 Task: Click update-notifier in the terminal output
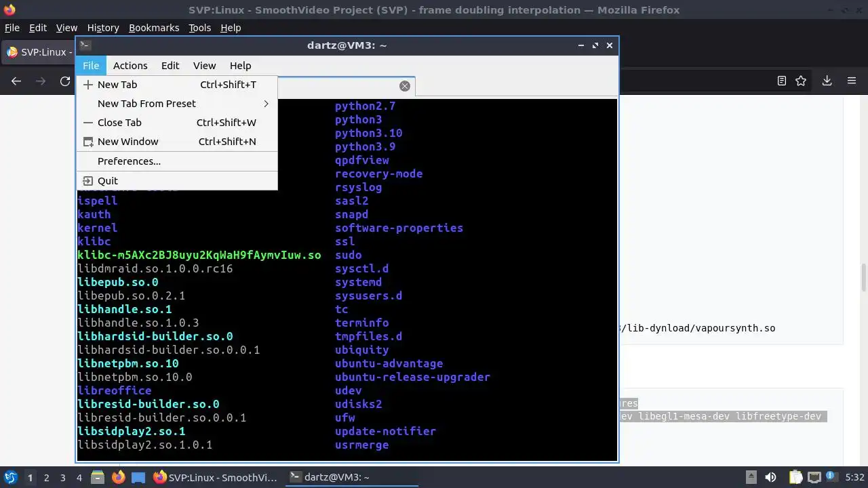pos(385,431)
